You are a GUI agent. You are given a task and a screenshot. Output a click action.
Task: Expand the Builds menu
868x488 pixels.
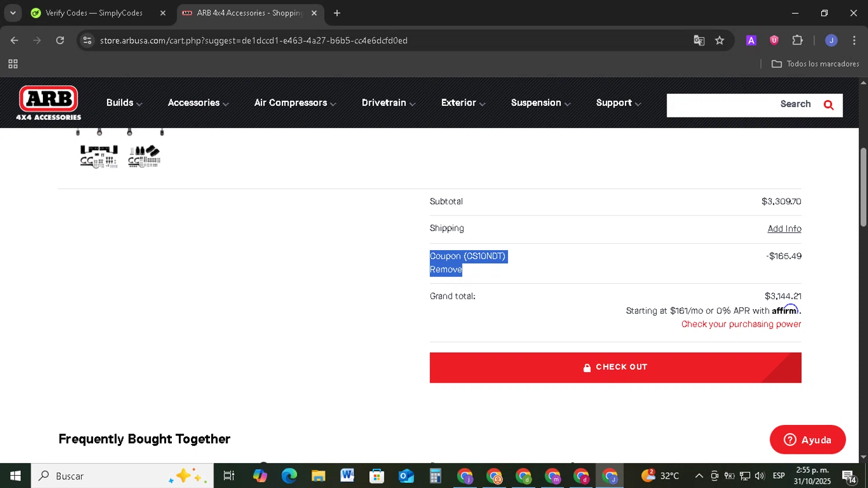pyautogui.click(x=124, y=103)
